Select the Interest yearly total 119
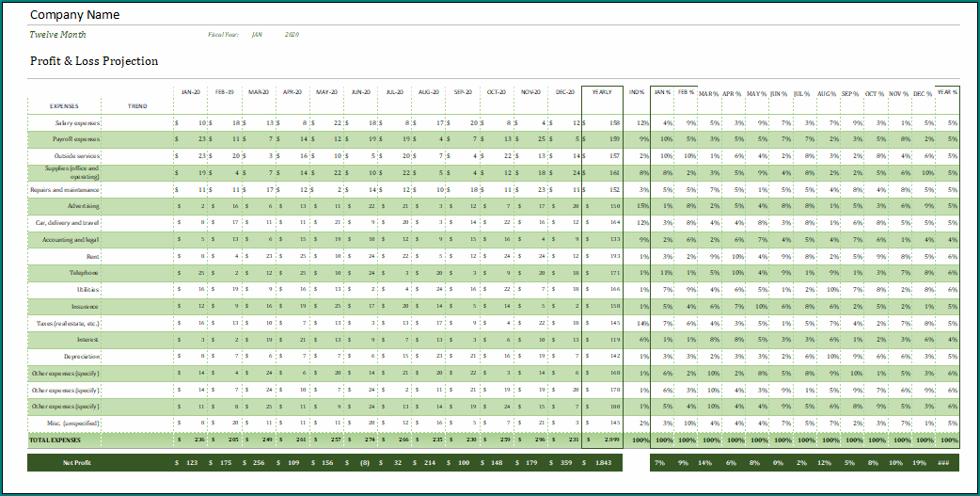 click(x=614, y=340)
